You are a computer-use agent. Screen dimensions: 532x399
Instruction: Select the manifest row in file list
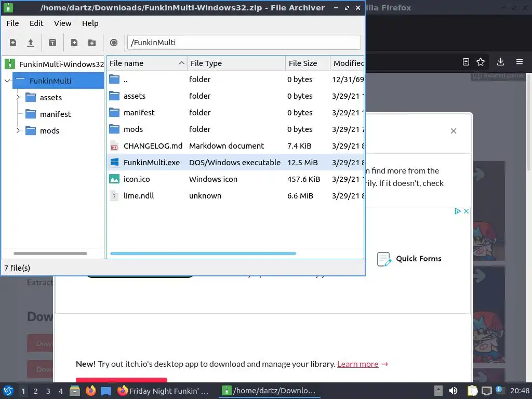235,113
